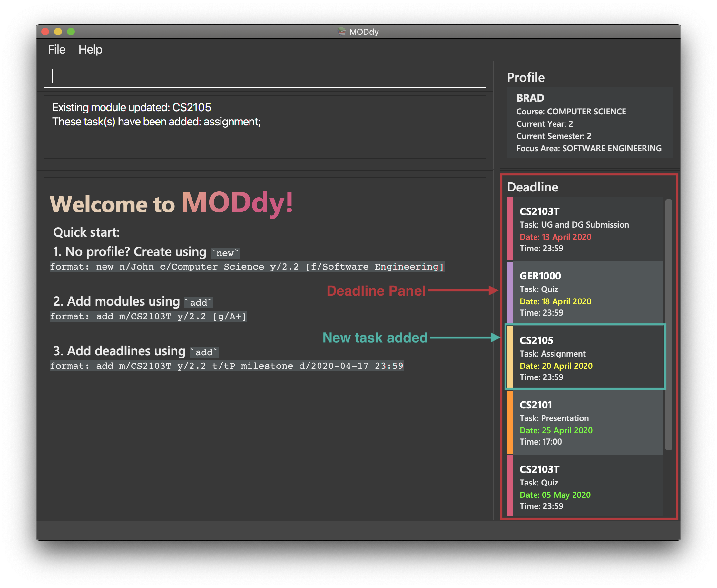Click 'These task(s) have been added: assignment;'
Image resolution: width=717 pixels, height=588 pixels.
156,122
